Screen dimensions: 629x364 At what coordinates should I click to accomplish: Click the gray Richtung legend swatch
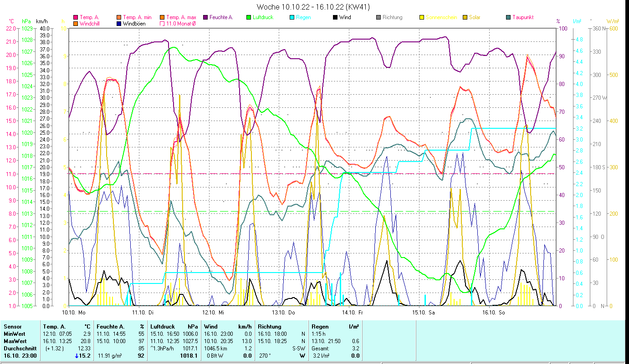click(378, 17)
